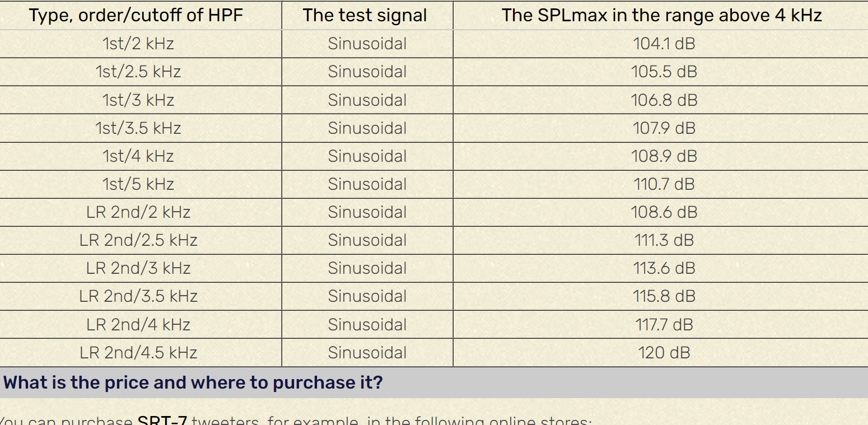Click the 'SPLmax in the range above 4 kHz' header
The height and width of the screenshot is (425, 868).
pyautogui.click(x=662, y=16)
